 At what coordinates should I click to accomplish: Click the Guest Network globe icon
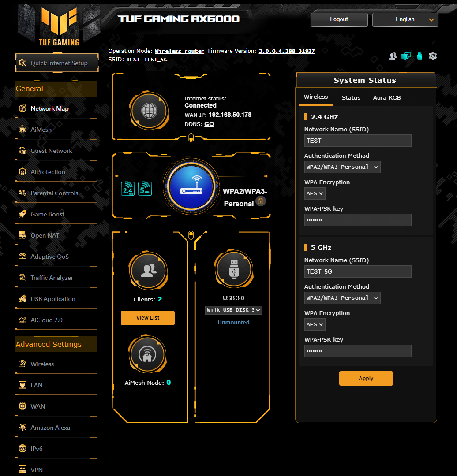click(22, 151)
